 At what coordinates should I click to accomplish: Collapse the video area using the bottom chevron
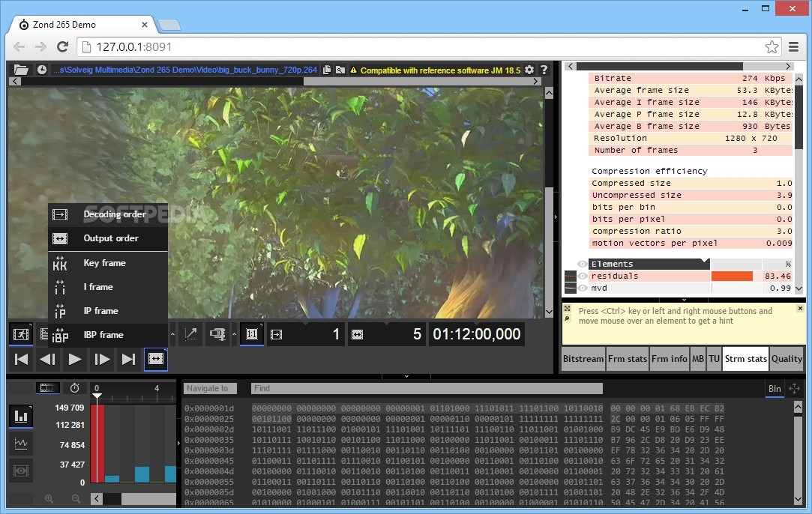pyautogui.click(x=406, y=376)
